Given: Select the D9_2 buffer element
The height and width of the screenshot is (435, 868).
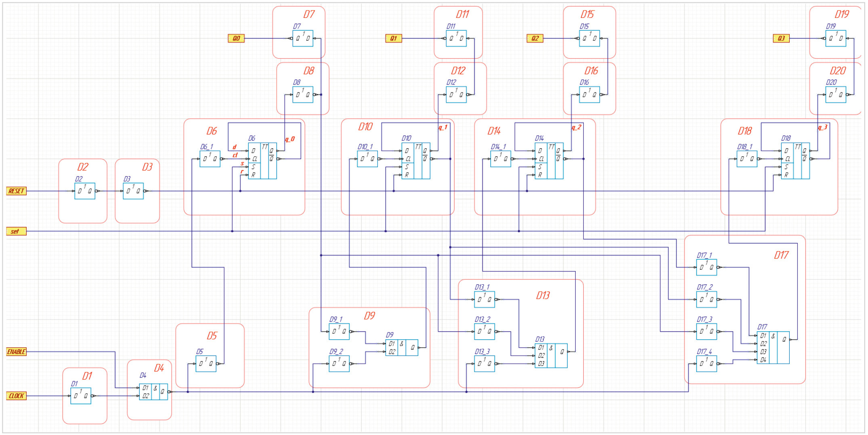Looking at the screenshot, I should (x=339, y=364).
